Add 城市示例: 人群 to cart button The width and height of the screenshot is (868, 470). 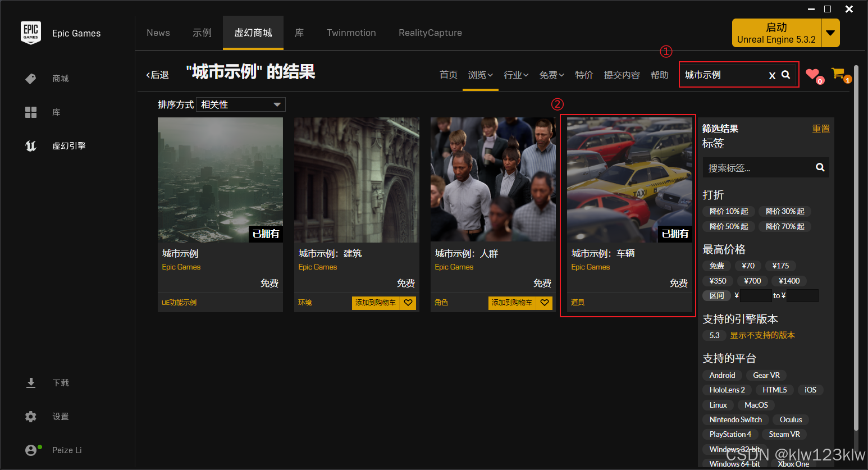tap(512, 303)
